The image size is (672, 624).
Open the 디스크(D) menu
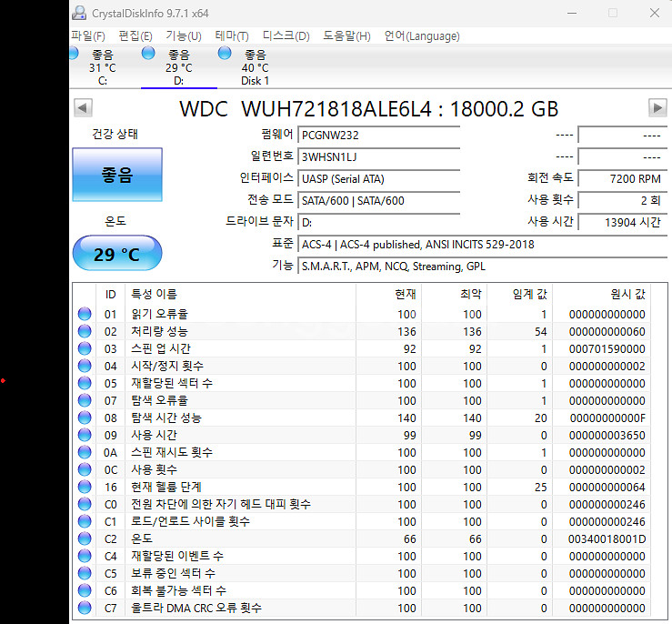point(286,36)
